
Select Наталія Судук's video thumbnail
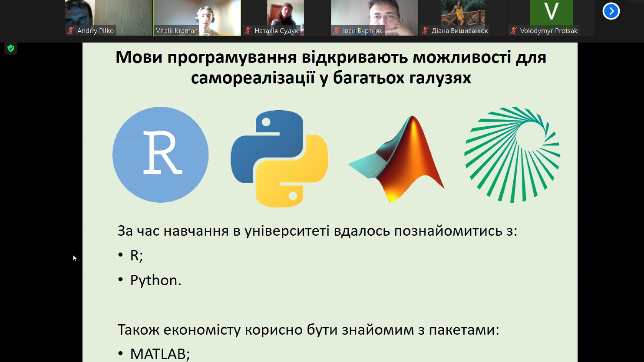[x=285, y=15]
